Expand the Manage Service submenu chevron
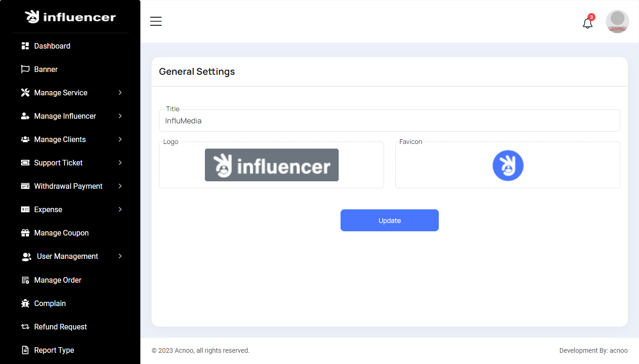This screenshot has height=364, width=639. (120, 93)
